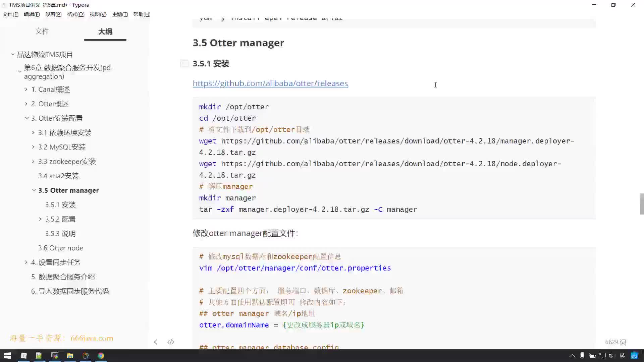Open Chrome browser from the taskbar
Image resolution: width=644 pixels, height=362 pixels.
coord(101,356)
